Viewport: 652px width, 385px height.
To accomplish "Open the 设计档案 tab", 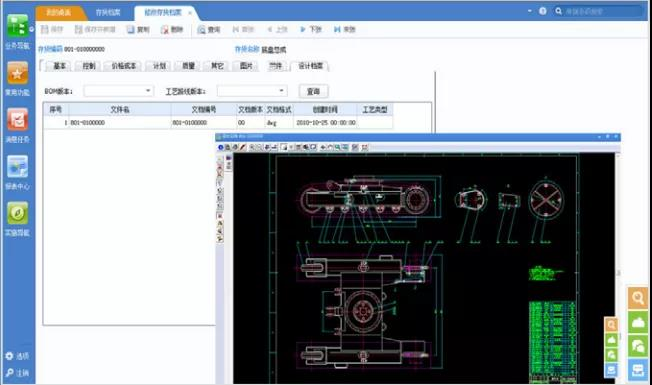I will tap(311, 66).
